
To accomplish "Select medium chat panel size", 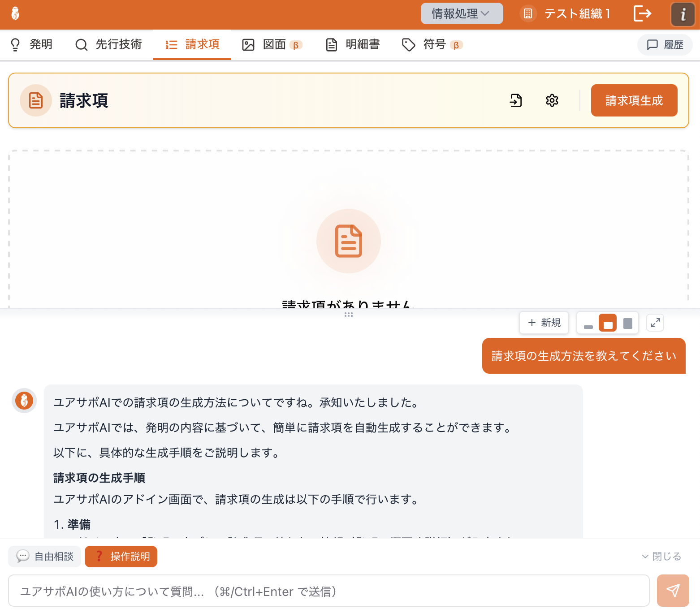I will pyautogui.click(x=608, y=323).
